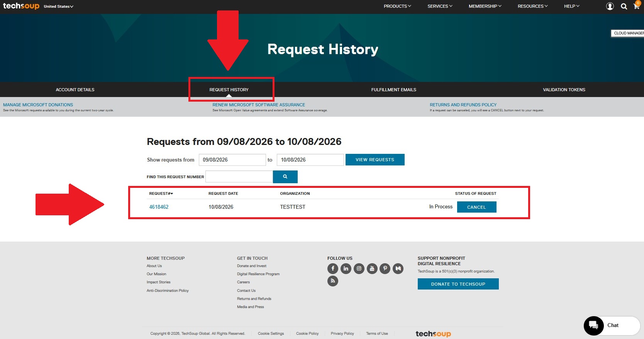This screenshot has width=644, height=339.
Task: Open the user account icon
Action: tap(610, 6)
